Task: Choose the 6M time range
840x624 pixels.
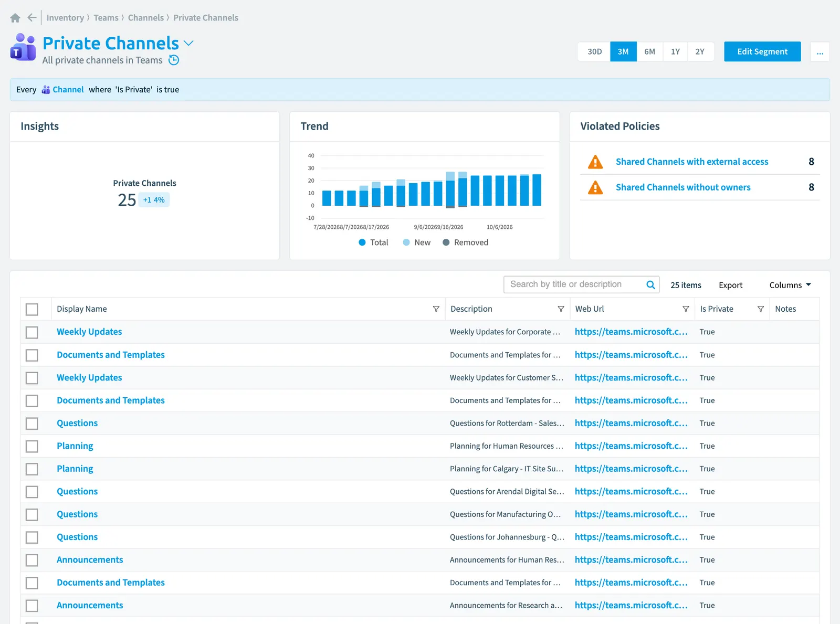Action: [650, 51]
